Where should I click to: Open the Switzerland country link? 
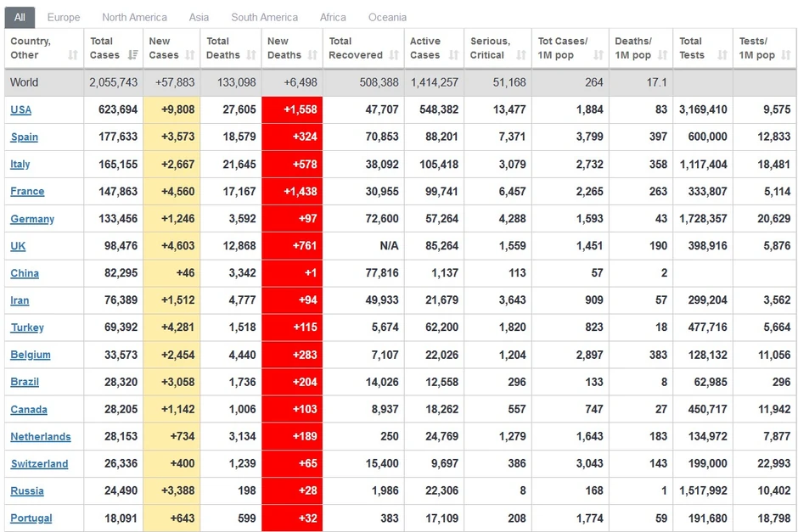pos(40,464)
